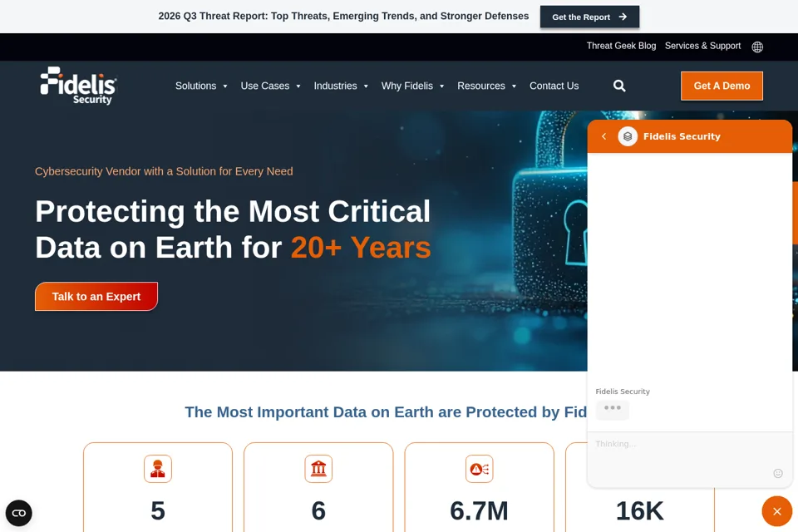The image size is (798, 532).
Task: Go back using the chat widget's back arrow
Action: pyautogui.click(x=604, y=136)
